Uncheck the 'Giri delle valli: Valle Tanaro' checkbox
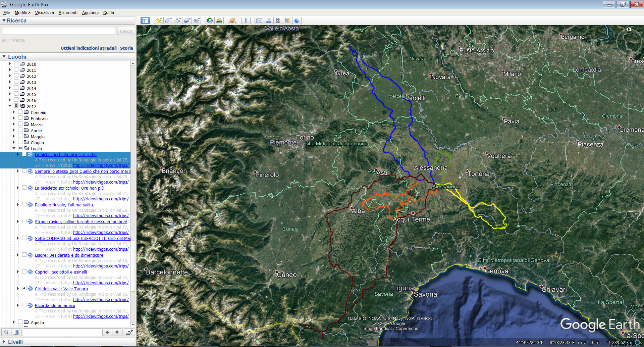 (x=24, y=289)
